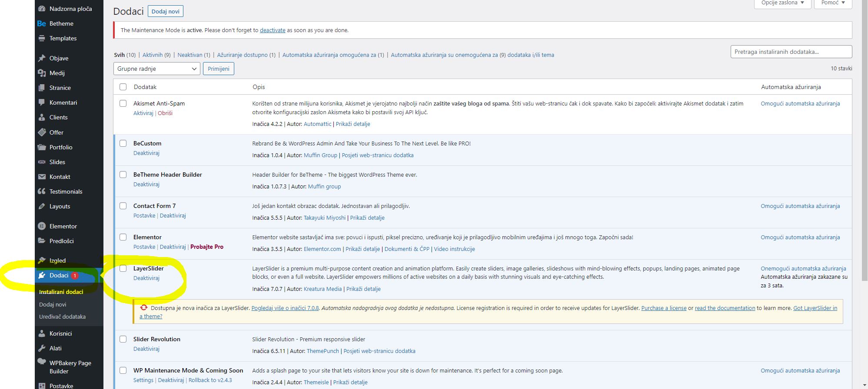
Task: Check the Slider Revolution checkbox
Action: pos(123,339)
